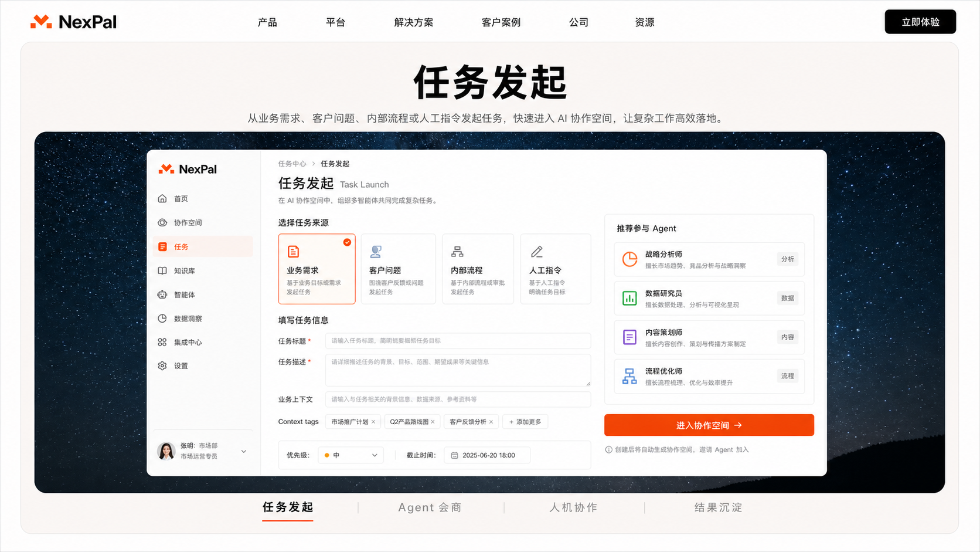
Task: Click the 数据研究员 bar chart icon
Action: [629, 298]
